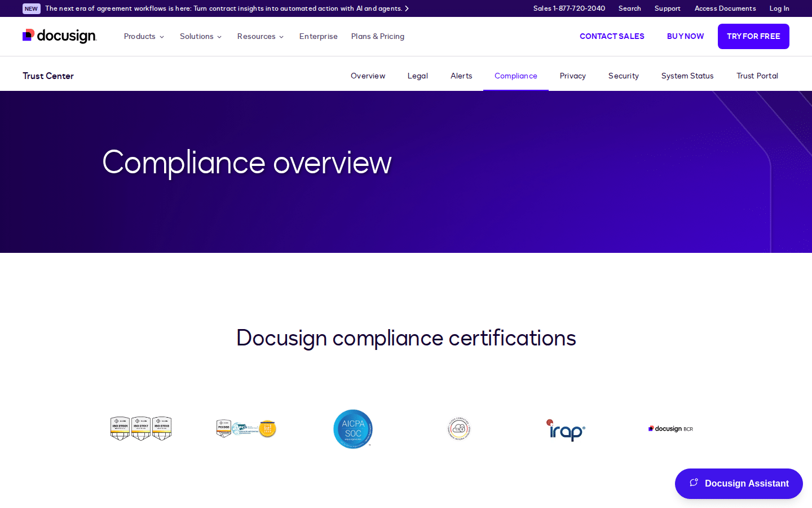Read the AI agents announcement text link
Image resolution: width=812 pixels, height=508 pixels.
coord(223,8)
